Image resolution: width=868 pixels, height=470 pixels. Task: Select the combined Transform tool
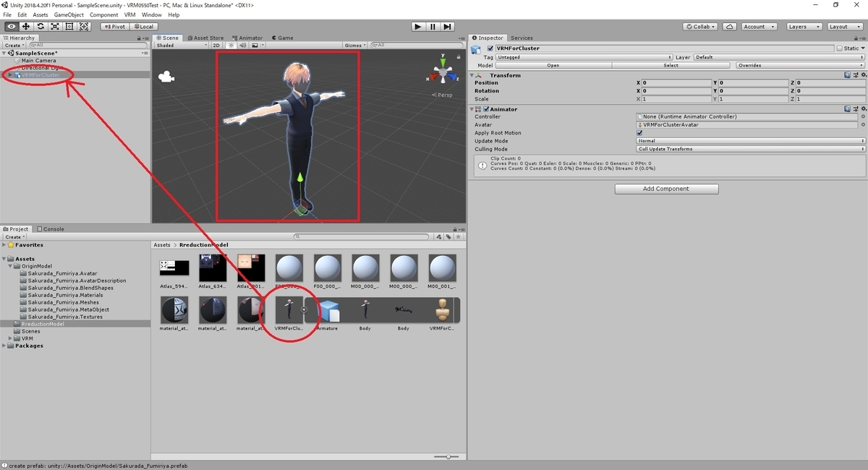(x=84, y=27)
